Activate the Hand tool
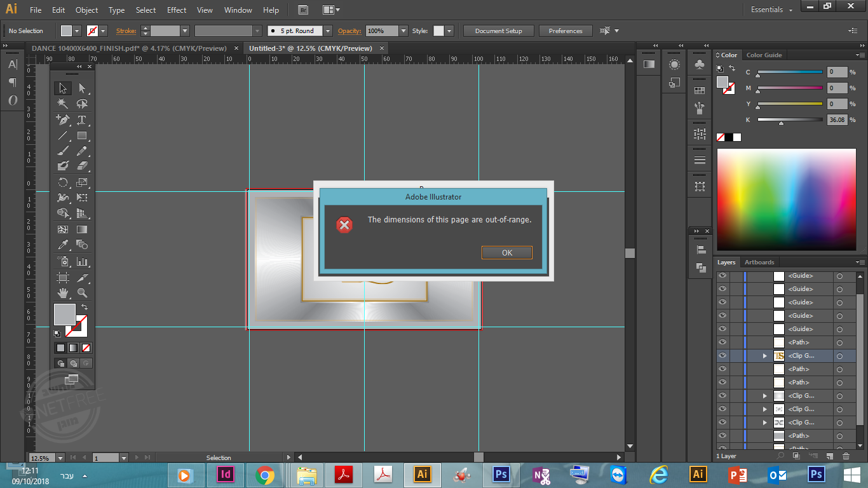 [x=62, y=292]
